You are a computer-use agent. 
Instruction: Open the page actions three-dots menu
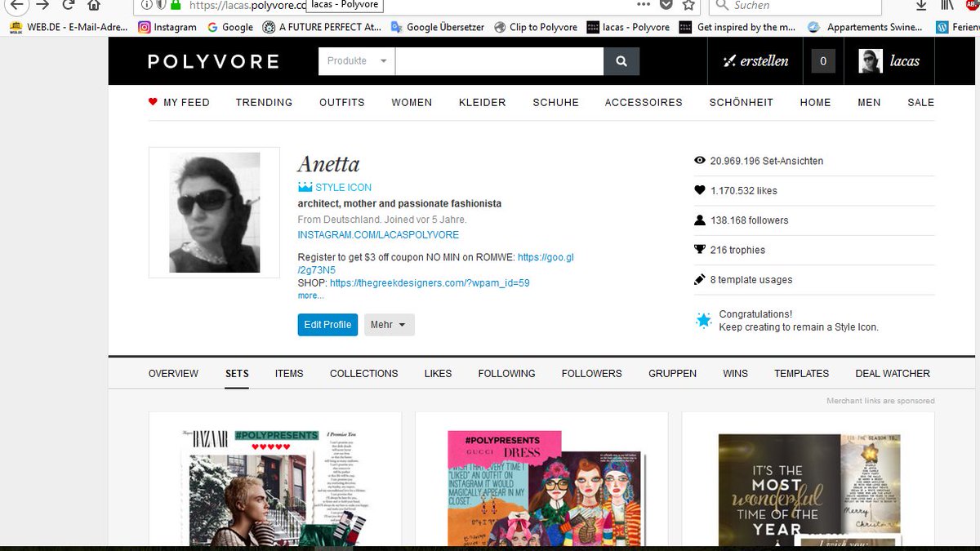[644, 4]
